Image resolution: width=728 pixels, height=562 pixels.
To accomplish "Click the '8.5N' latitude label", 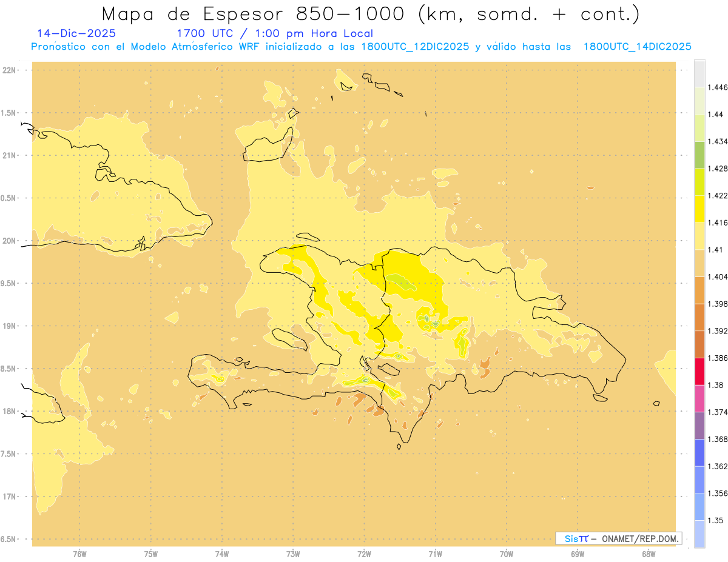I will click(9, 369).
